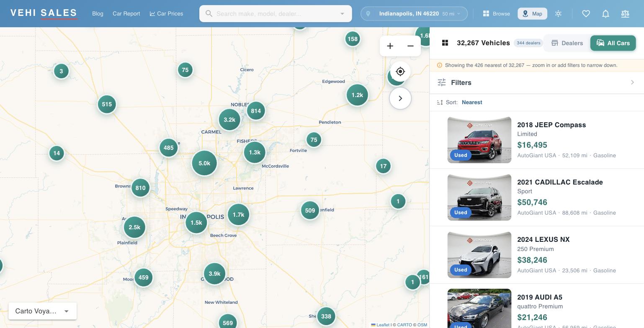Image resolution: width=644 pixels, height=328 pixels.
Task: Click the 814 cluster marker
Action: (256, 111)
